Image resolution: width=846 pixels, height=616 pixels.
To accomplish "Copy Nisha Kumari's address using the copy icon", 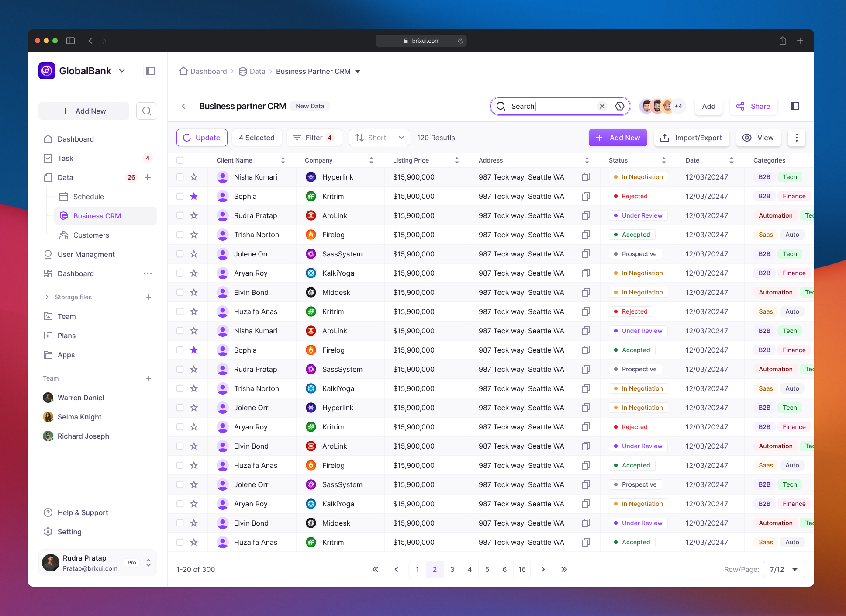I will (586, 177).
